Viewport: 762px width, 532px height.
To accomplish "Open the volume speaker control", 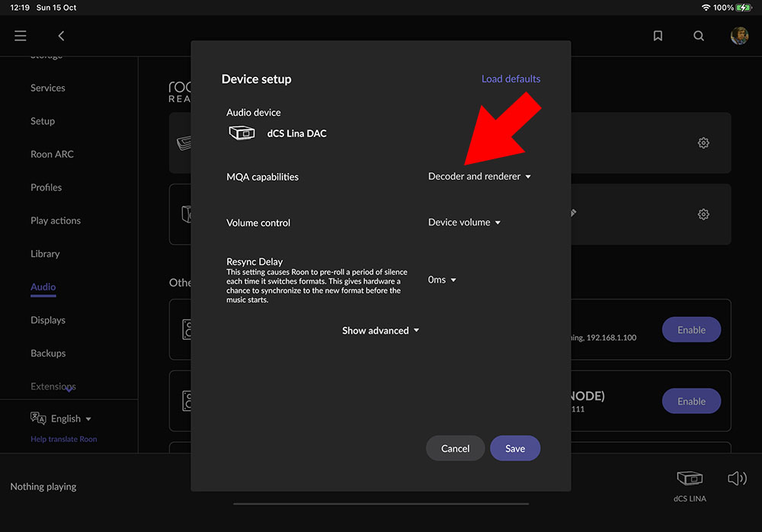I will pos(737,479).
